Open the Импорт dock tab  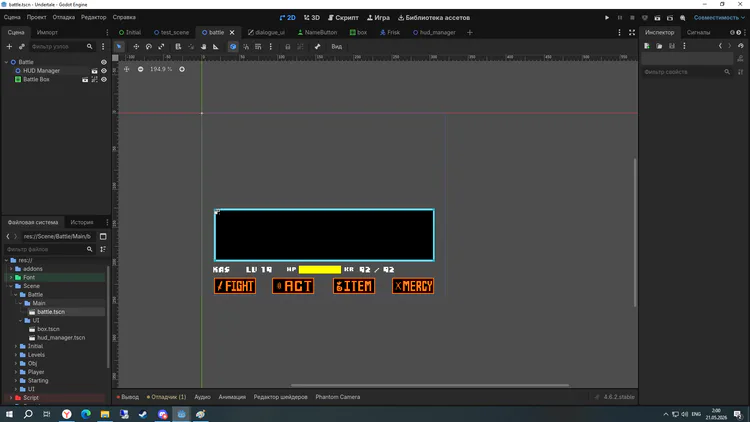click(x=47, y=33)
